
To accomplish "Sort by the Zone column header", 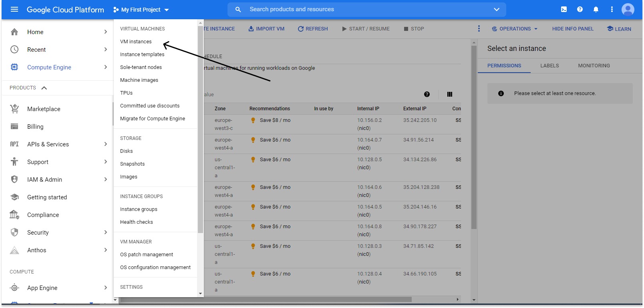I will click(220, 109).
